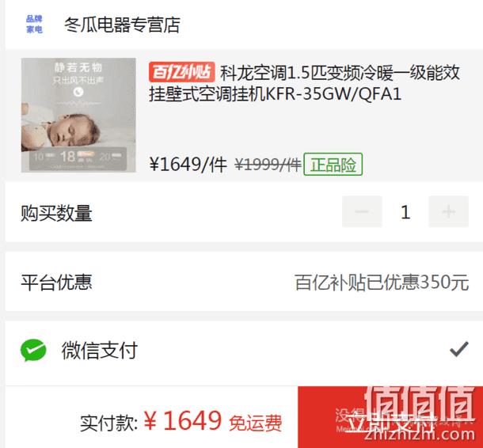Toggle the WeChat Pay checkmark
Viewport: 483px width, 448px height.
click(459, 349)
